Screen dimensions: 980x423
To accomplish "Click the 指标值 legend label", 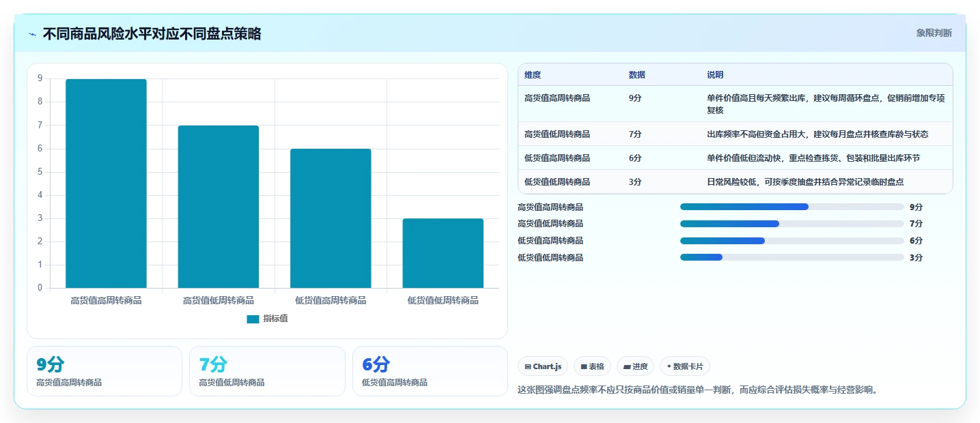I will pyautogui.click(x=276, y=319).
